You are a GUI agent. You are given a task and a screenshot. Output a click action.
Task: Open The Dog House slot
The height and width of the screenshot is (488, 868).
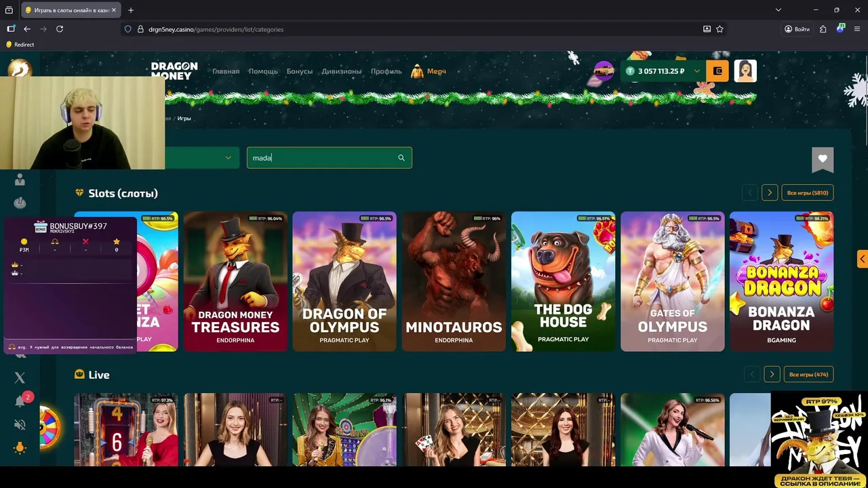[563, 281]
